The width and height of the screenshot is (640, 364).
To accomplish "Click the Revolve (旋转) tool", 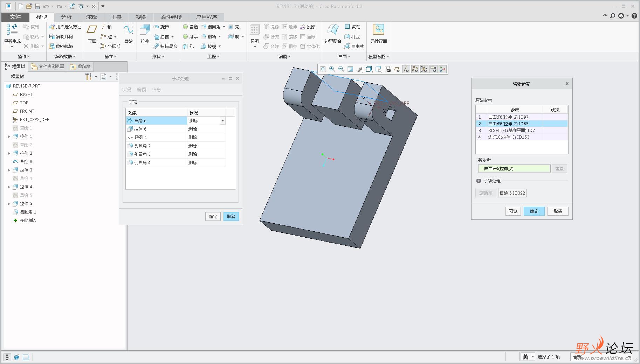I will (161, 27).
